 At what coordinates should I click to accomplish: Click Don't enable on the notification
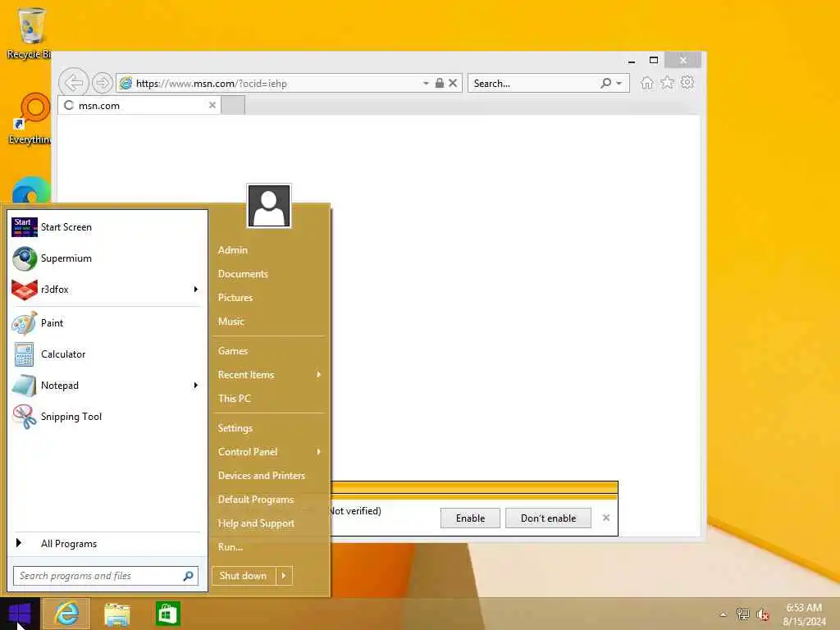[x=548, y=518]
